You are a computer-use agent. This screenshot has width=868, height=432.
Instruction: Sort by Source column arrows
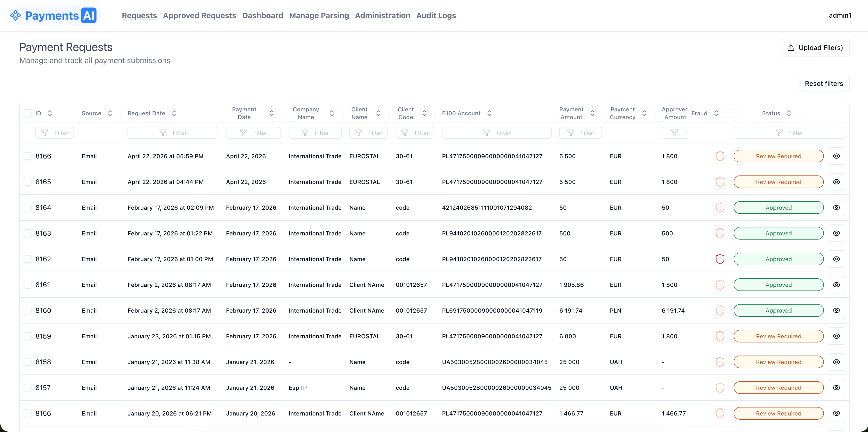click(110, 113)
